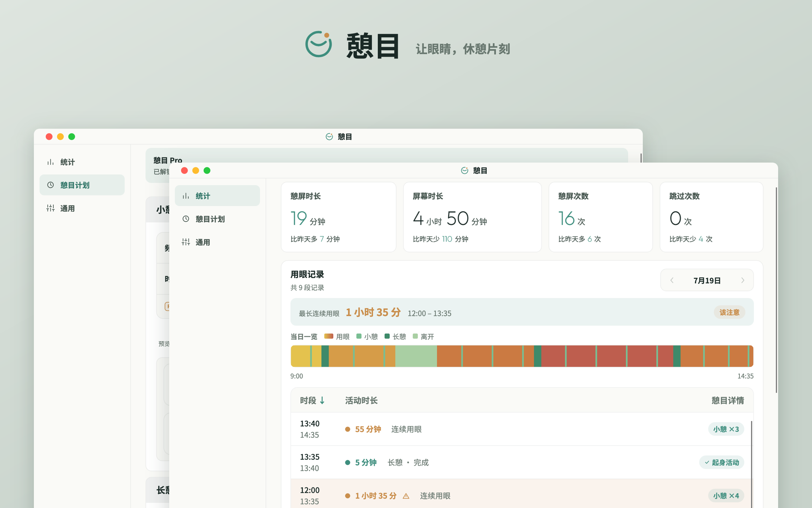Screen dimensions: 812x508
Task: Zoom the front window with green button
Action: tap(207, 170)
